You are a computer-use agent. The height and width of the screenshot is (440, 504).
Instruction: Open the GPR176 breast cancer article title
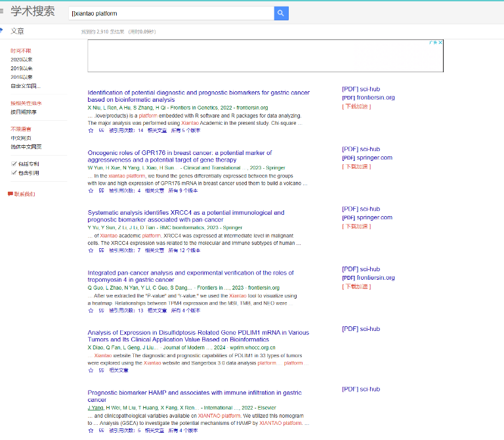coord(180,156)
